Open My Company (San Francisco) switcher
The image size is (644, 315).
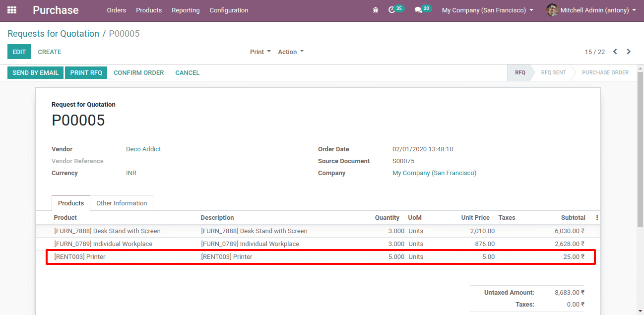[488, 10]
